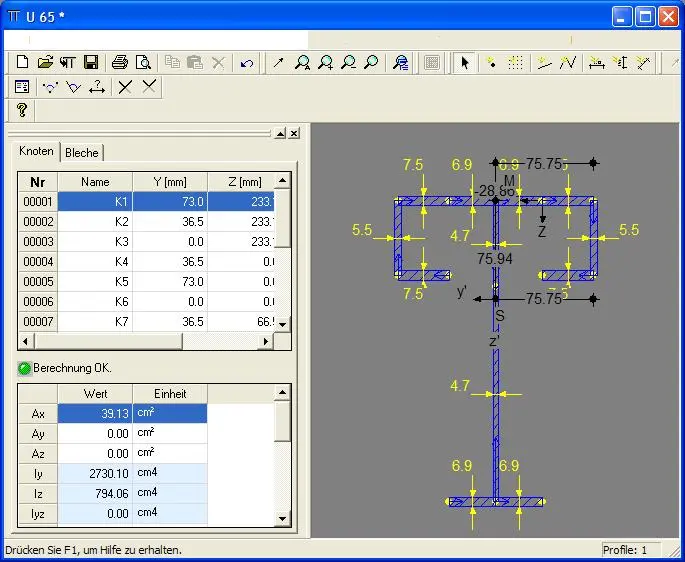This screenshot has width=685, height=562.
Task: Close the side panel with its X button
Action: (294, 133)
